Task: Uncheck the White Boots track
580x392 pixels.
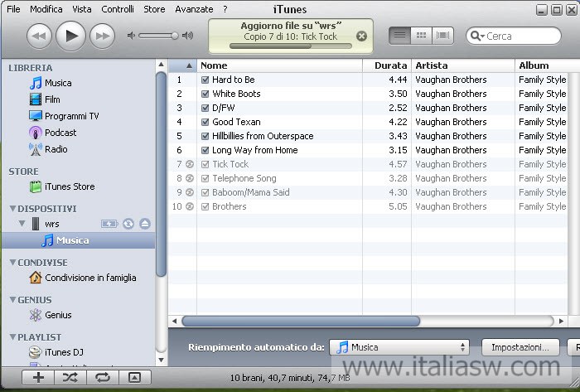Action: point(205,94)
